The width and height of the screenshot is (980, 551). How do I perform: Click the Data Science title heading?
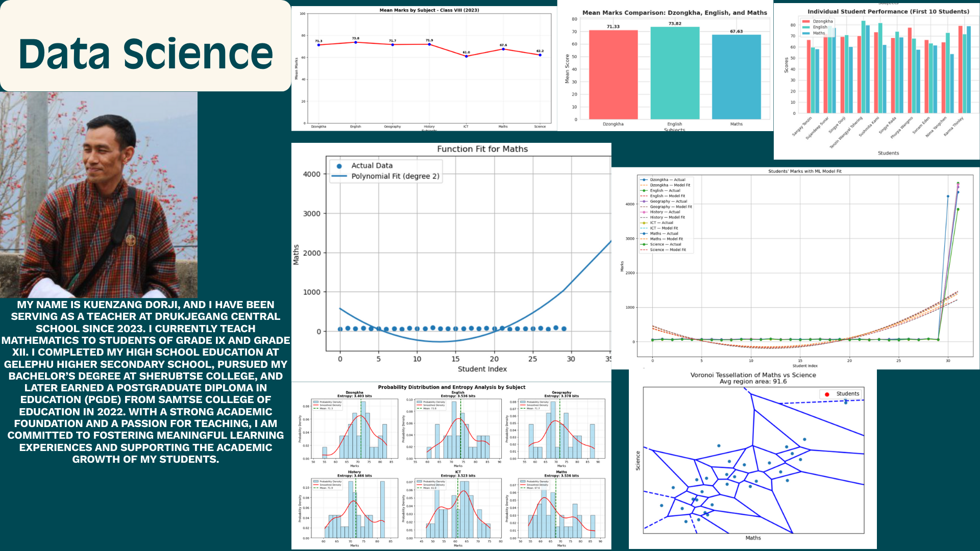coord(145,54)
